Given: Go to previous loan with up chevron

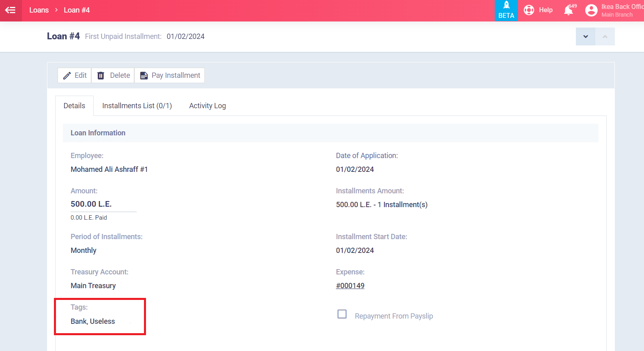Looking at the screenshot, I should click(605, 36).
